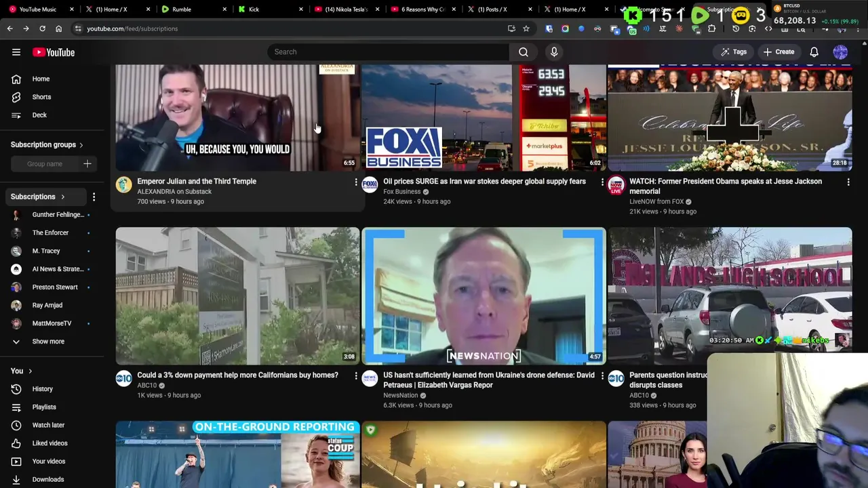The image size is (868, 488).
Task: Open the notifications bell
Action: 814,52
